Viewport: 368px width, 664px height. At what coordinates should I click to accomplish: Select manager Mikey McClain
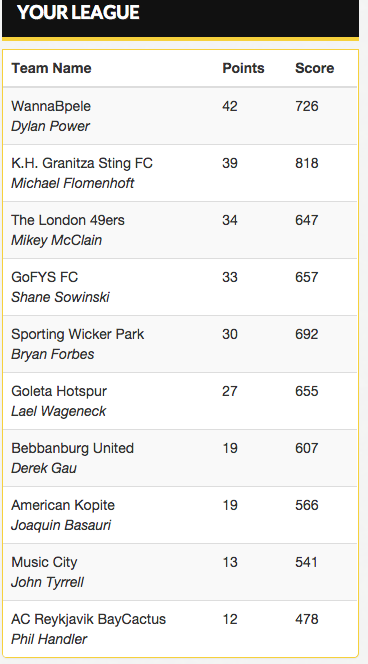coord(56,240)
